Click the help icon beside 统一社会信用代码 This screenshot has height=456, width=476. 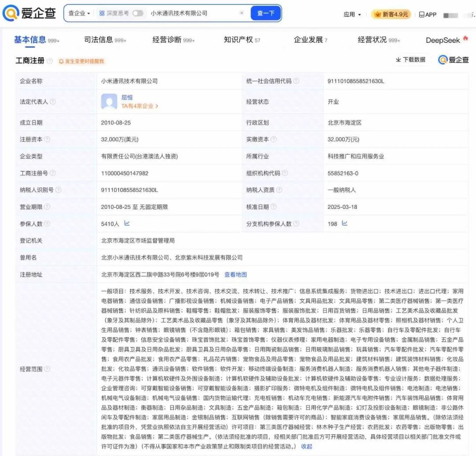click(x=296, y=81)
